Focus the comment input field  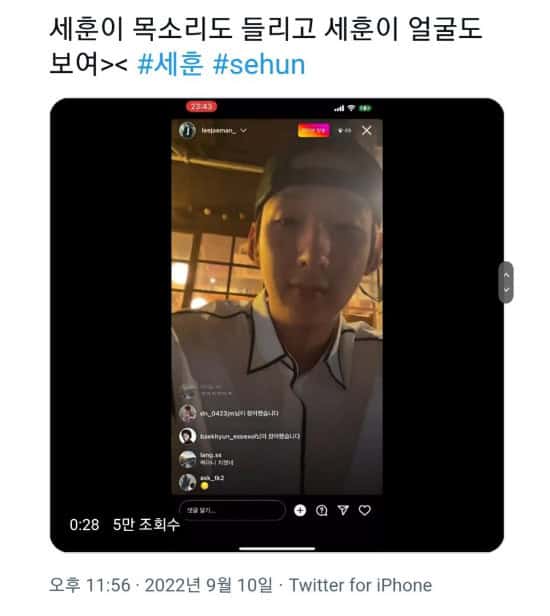click(232, 510)
